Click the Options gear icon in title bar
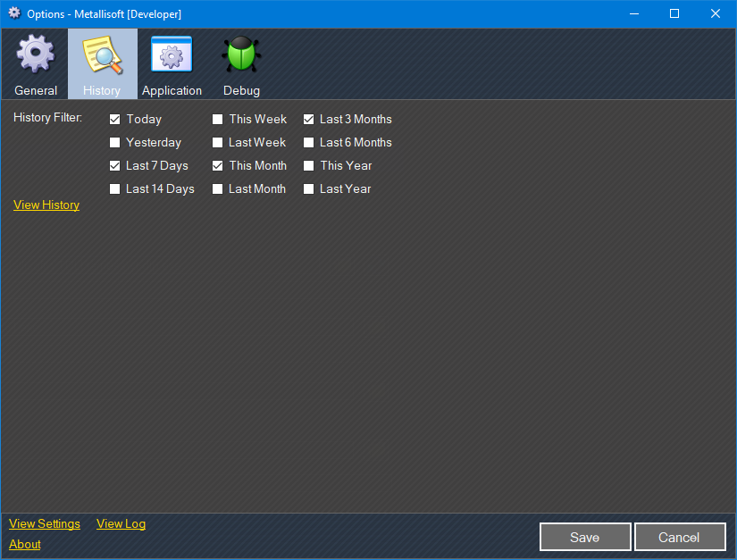 coord(14,13)
